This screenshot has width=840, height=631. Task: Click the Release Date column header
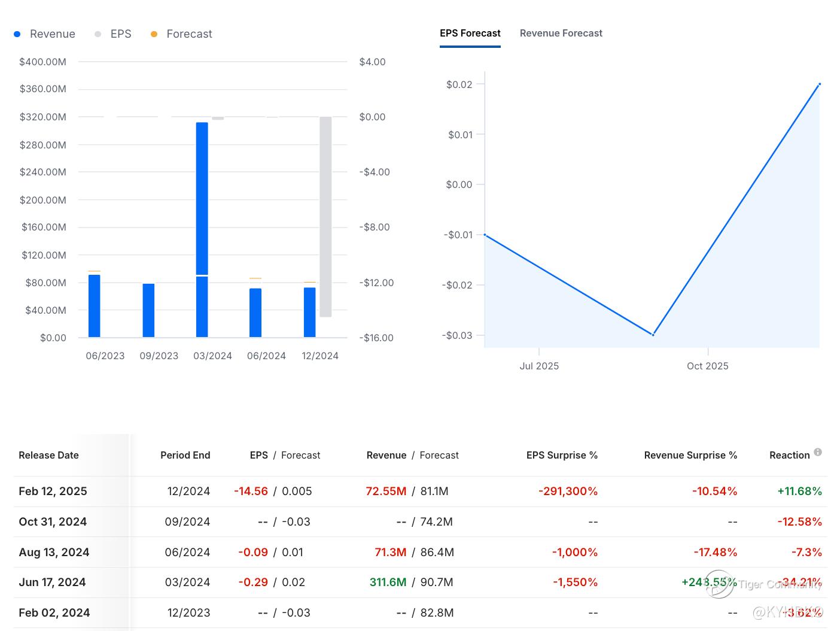tap(48, 456)
